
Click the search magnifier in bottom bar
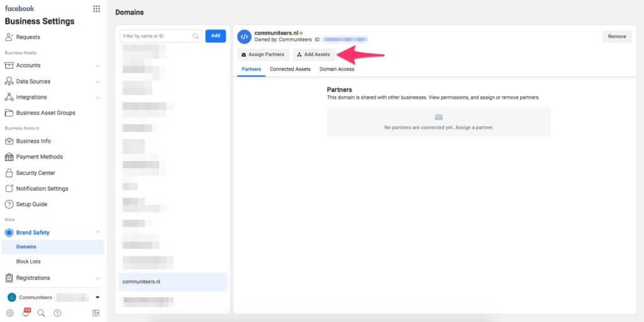pyautogui.click(x=42, y=313)
